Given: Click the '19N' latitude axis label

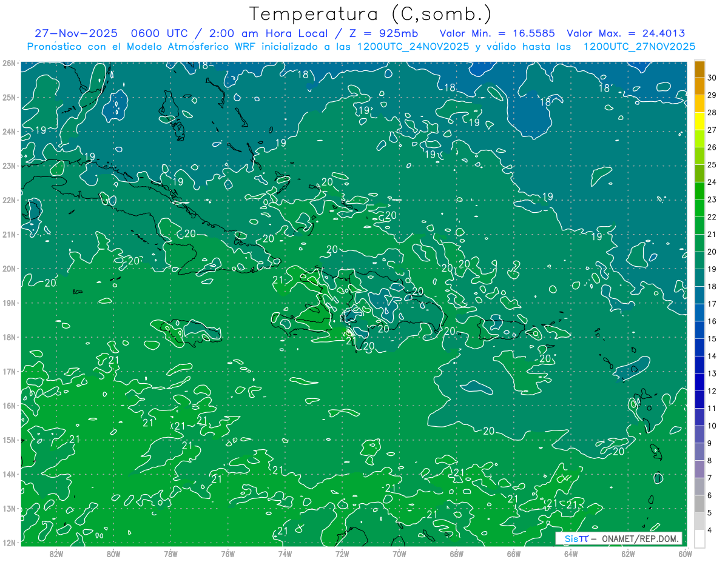Looking at the screenshot, I should point(9,303).
